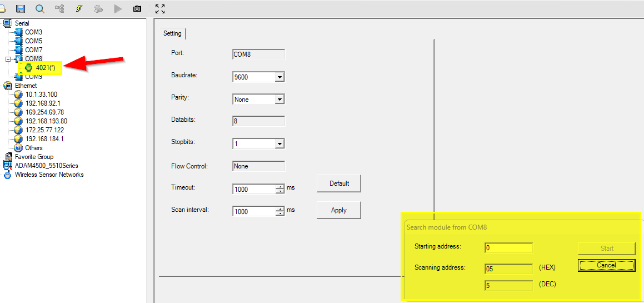Increase Scan interval with the up arrow
The image size is (644, 303).
[x=280, y=209]
